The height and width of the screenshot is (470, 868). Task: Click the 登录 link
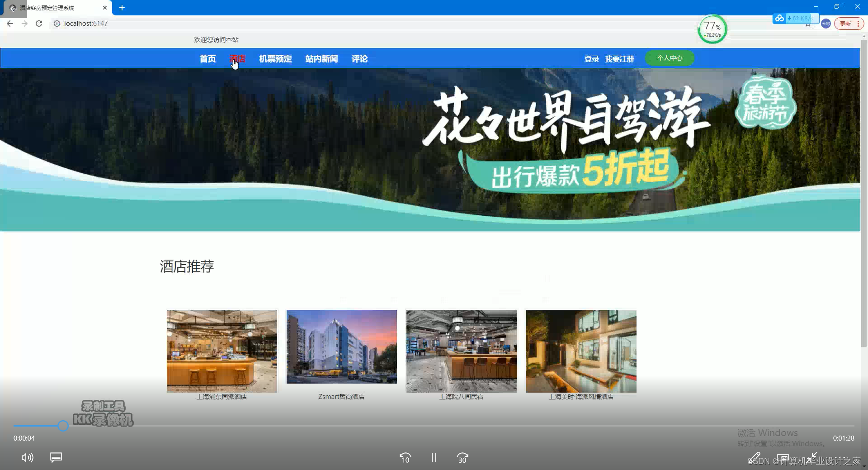(591, 59)
